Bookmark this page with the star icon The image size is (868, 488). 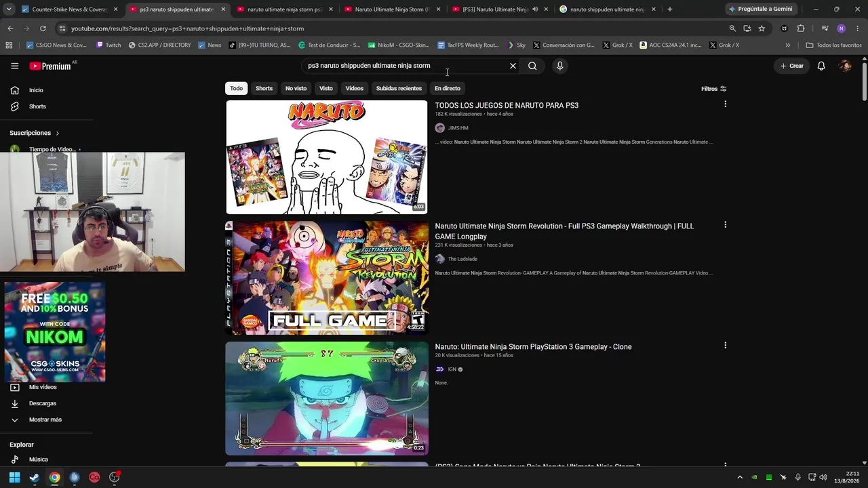(x=762, y=28)
